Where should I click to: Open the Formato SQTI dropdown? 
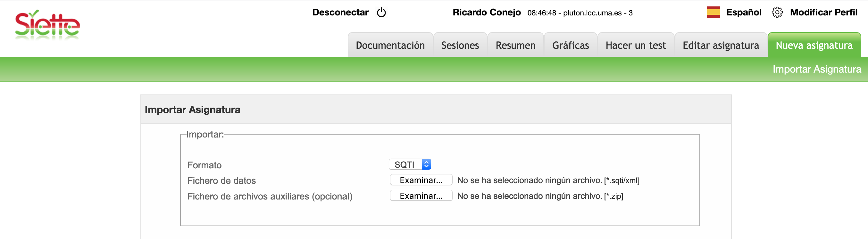[410, 164]
